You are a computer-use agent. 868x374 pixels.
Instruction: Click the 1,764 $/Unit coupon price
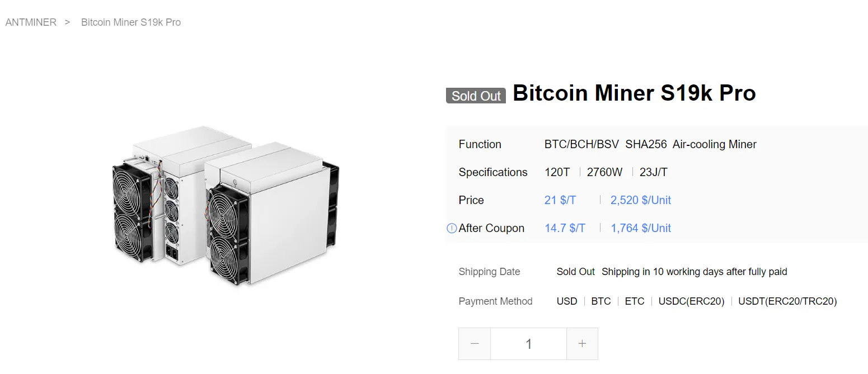(641, 228)
